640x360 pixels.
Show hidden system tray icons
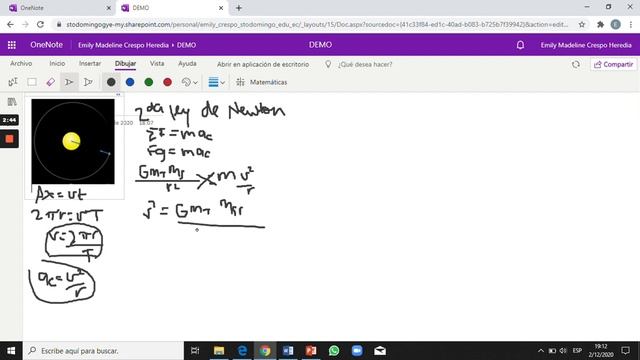[541, 351]
